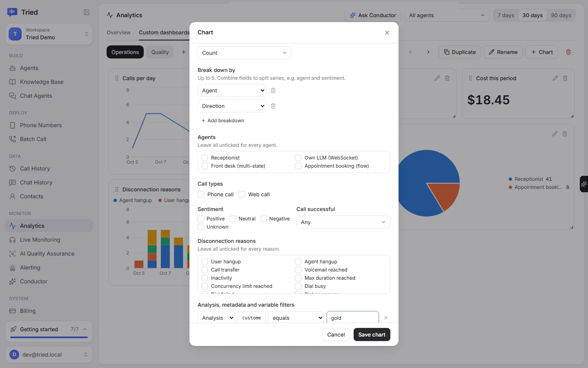The width and height of the screenshot is (588, 368).
Task: Switch to the Quality dashboard tab
Action: 160,52
